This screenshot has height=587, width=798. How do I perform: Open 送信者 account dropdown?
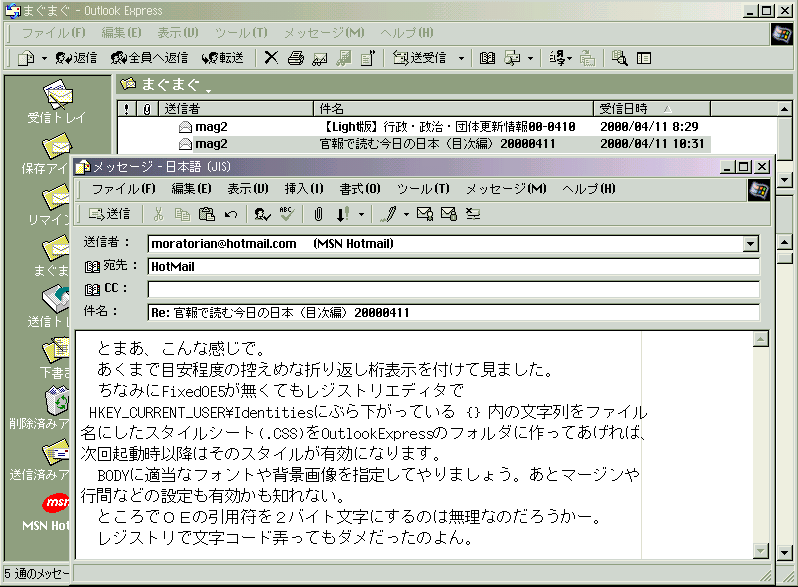[750, 244]
